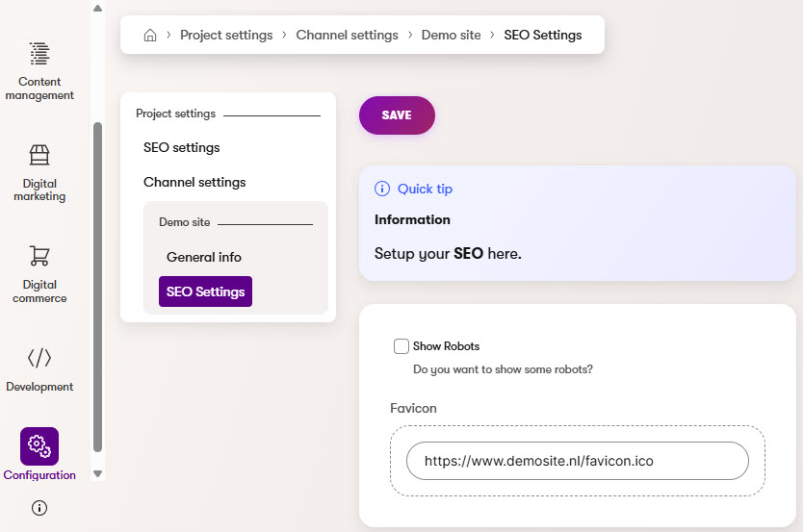Click the Project settings panel heading
Viewport: 803px width, 532px height.
[x=175, y=114]
